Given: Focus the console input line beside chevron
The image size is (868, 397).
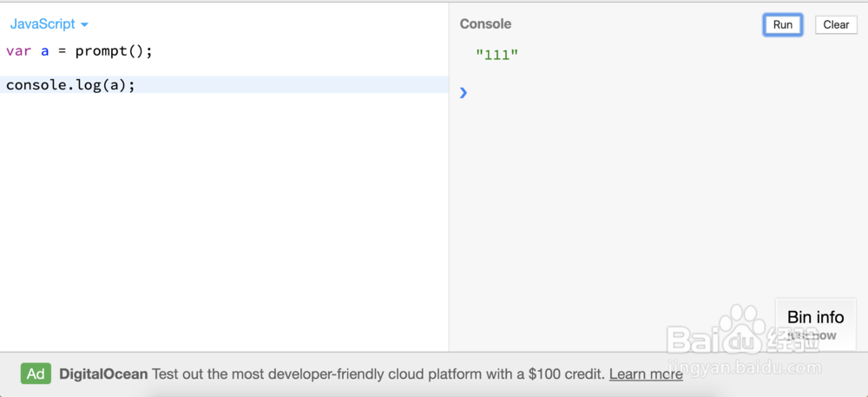Looking at the screenshot, I should (608, 92).
